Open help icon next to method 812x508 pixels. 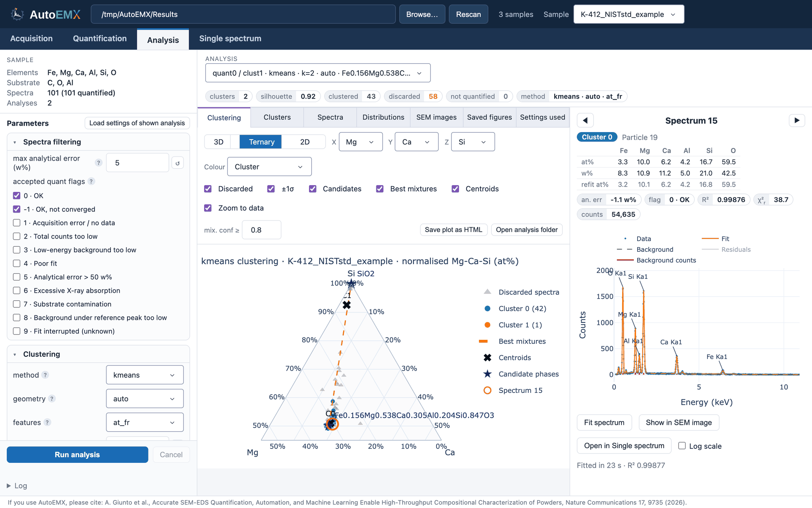point(45,375)
